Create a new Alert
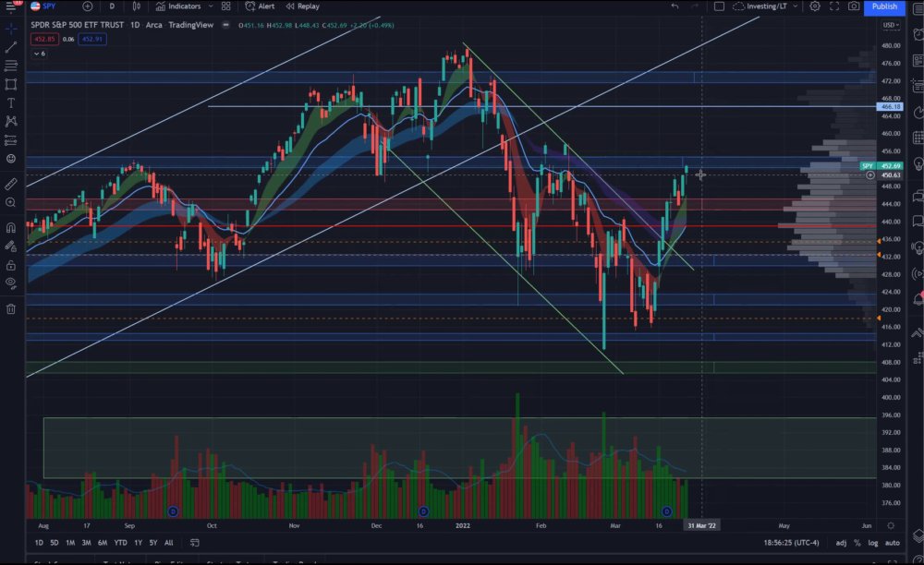Screen dimensions: 924x565 [260, 6]
